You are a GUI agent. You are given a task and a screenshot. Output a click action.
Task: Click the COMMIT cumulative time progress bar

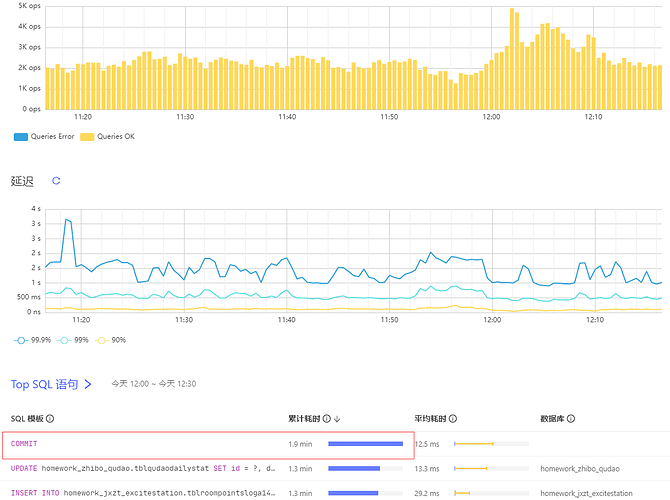pos(365,443)
